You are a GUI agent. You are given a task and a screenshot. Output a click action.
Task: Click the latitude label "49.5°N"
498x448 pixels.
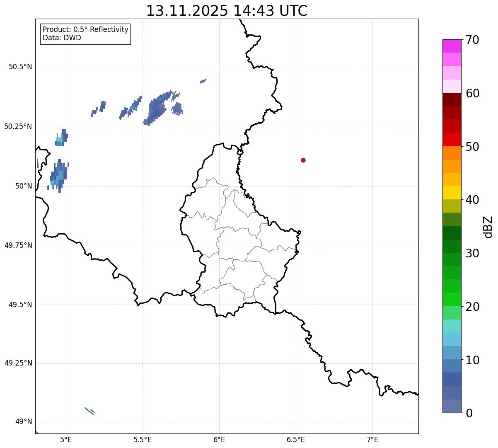coord(20,305)
